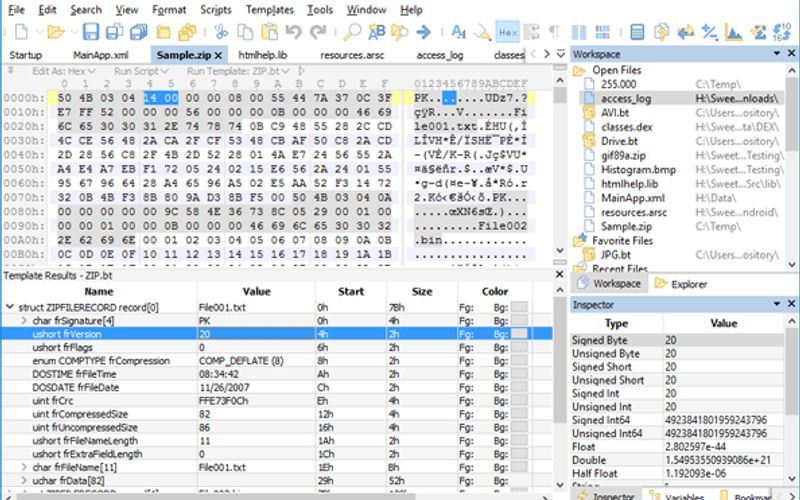
Task: Click background color swatch for frVersion row
Action: pos(519,334)
